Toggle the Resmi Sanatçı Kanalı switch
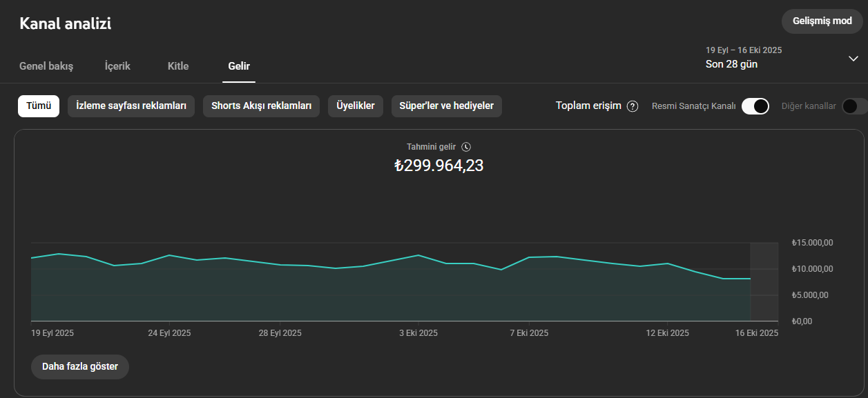This screenshot has width=868, height=398. [x=755, y=106]
